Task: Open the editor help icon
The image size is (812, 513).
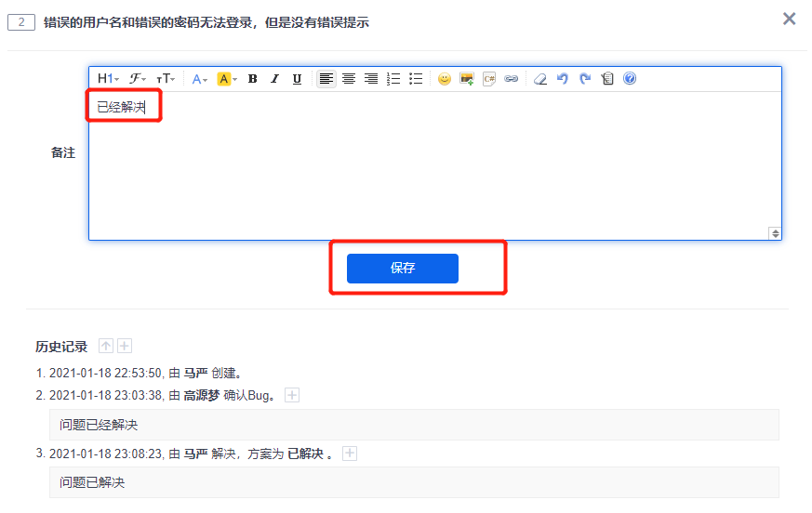Action: [630, 79]
